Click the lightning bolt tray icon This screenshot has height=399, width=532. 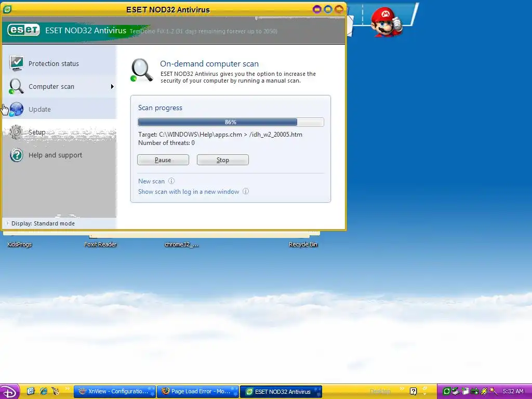(x=484, y=391)
